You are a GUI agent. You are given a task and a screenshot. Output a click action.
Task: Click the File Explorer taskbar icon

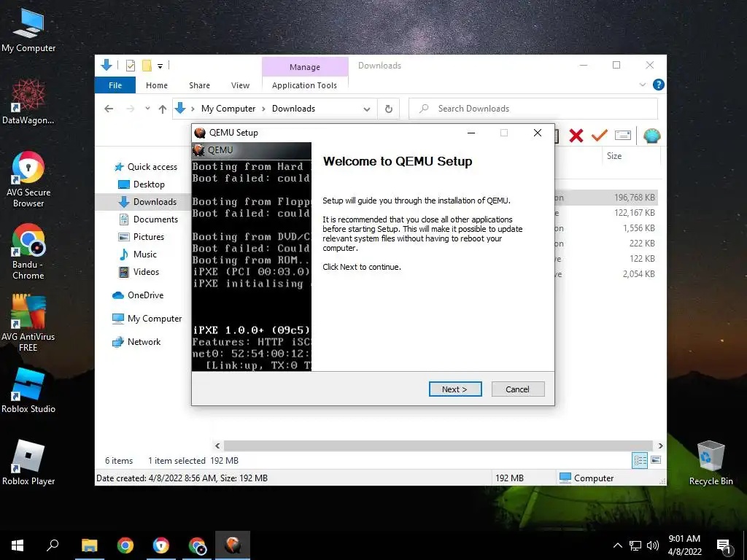(89, 545)
